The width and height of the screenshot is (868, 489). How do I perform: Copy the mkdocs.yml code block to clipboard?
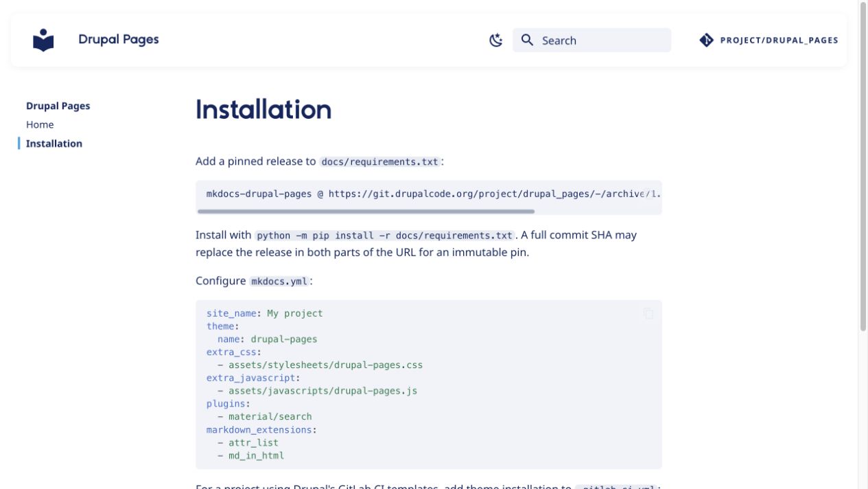coord(648,314)
